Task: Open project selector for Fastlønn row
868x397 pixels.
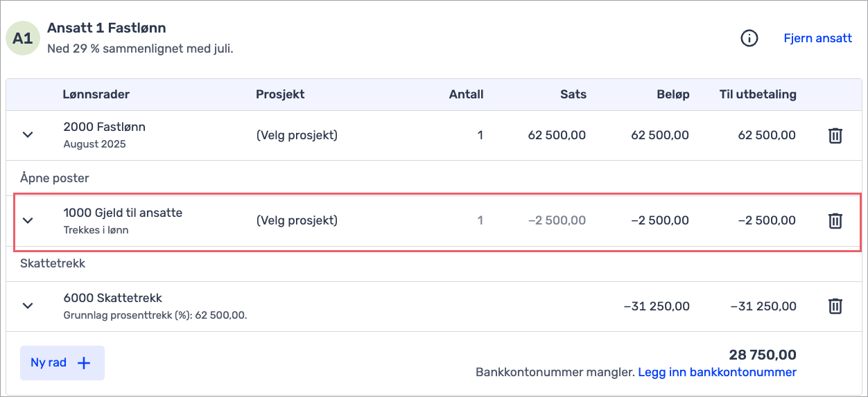Action: [297, 135]
